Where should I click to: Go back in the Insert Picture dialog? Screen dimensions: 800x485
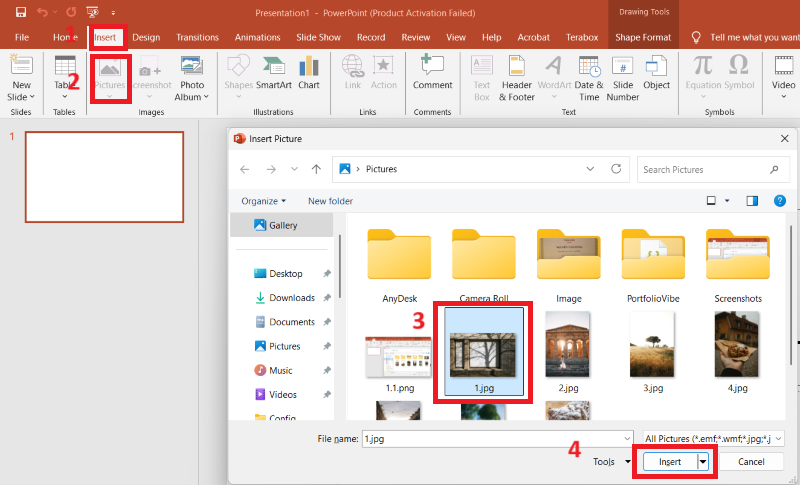point(245,169)
